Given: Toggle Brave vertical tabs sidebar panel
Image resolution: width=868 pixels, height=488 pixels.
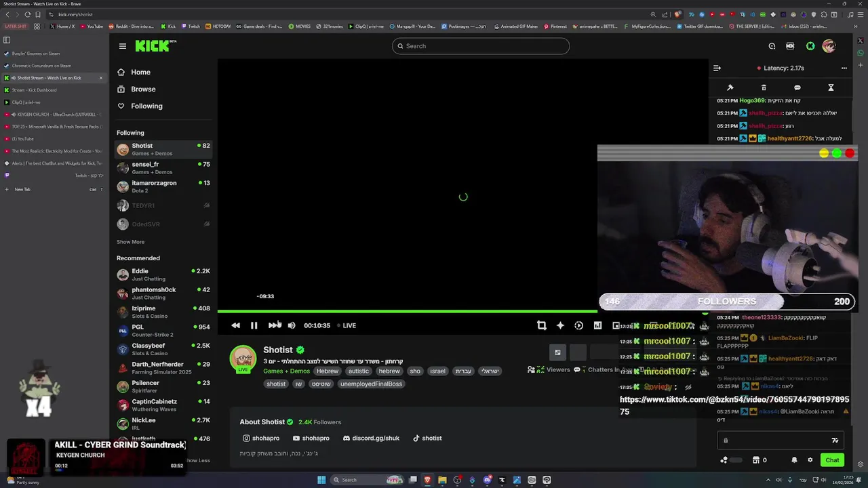Looking at the screenshot, I should [x=7, y=40].
